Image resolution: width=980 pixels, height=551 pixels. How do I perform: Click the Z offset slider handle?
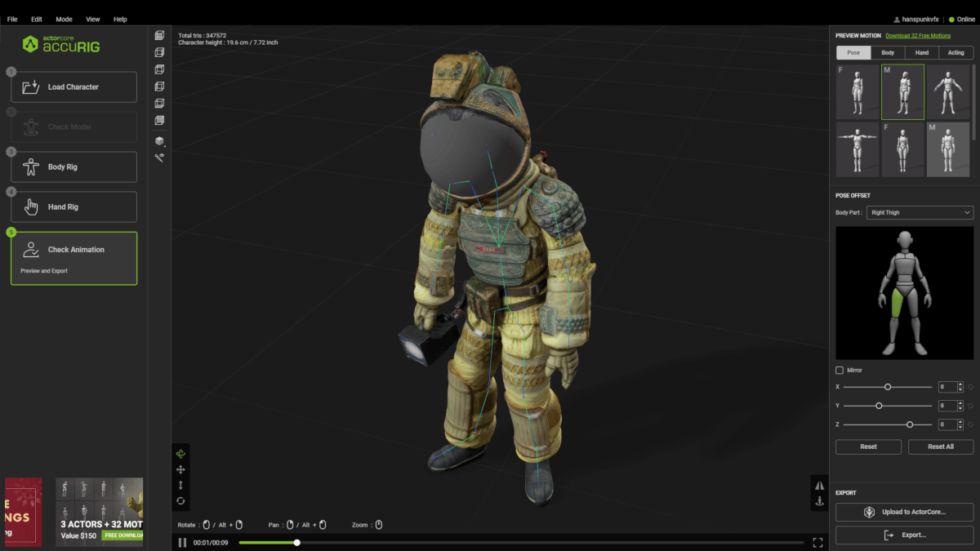pos(909,424)
